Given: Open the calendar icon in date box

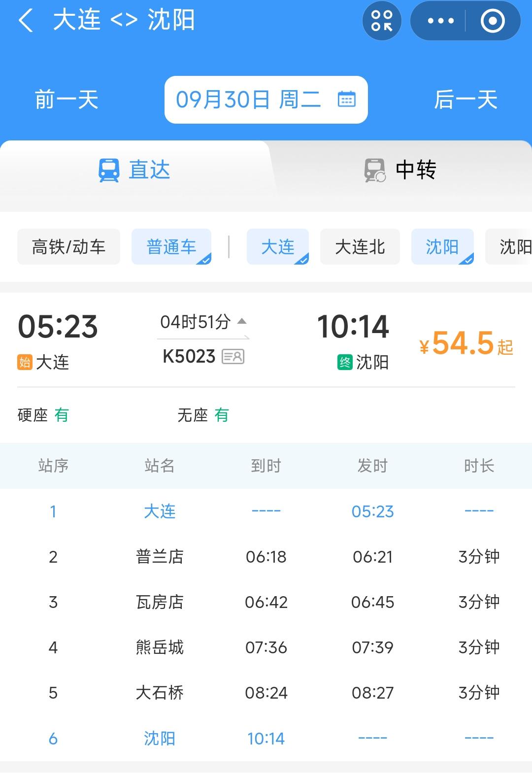Looking at the screenshot, I should 347,99.
